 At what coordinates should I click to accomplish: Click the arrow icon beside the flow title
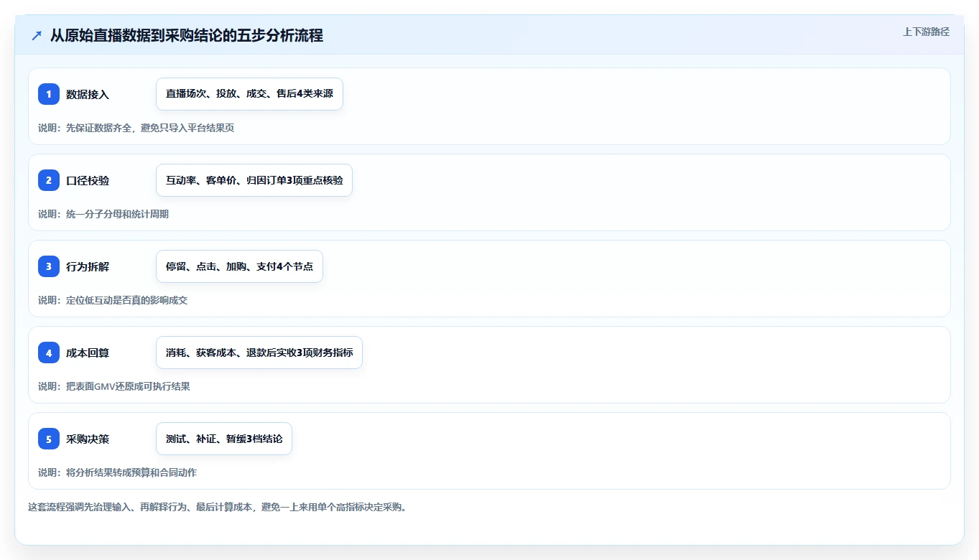(x=37, y=35)
